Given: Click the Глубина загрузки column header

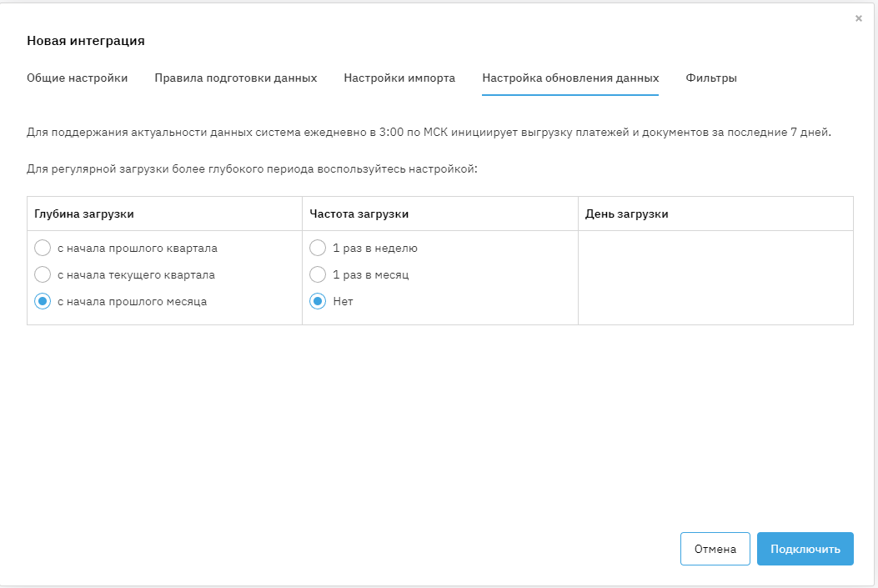Looking at the screenshot, I should 84,214.
